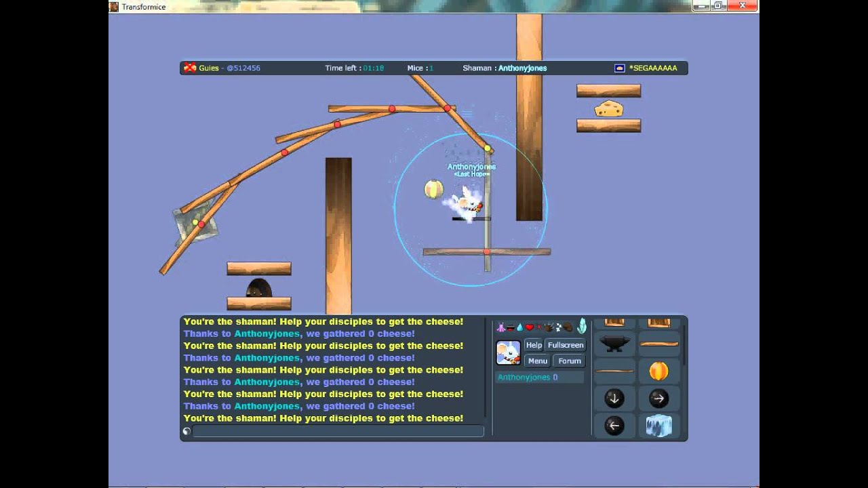Click map author name Guies
The width and height of the screenshot is (868, 488).
point(209,68)
